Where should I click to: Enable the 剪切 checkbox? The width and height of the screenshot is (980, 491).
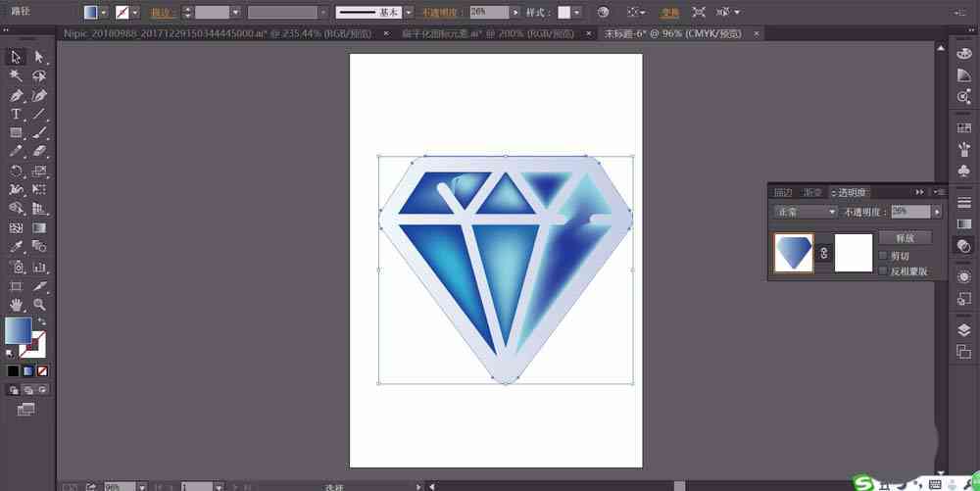coord(883,256)
